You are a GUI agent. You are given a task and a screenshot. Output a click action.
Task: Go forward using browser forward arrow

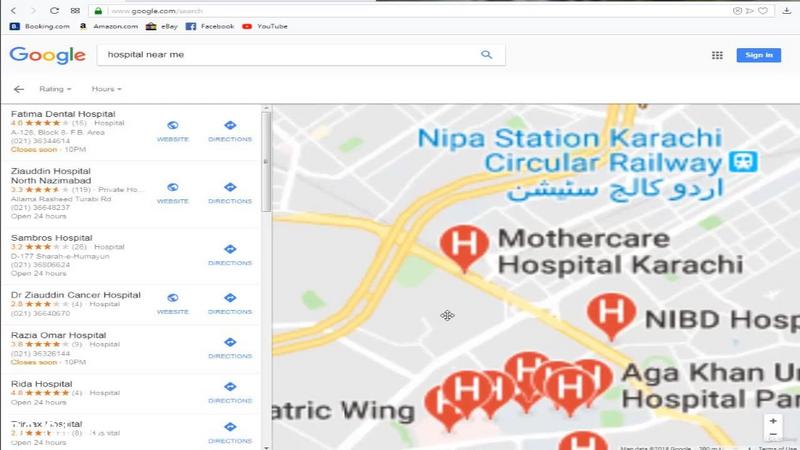[x=33, y=11]
